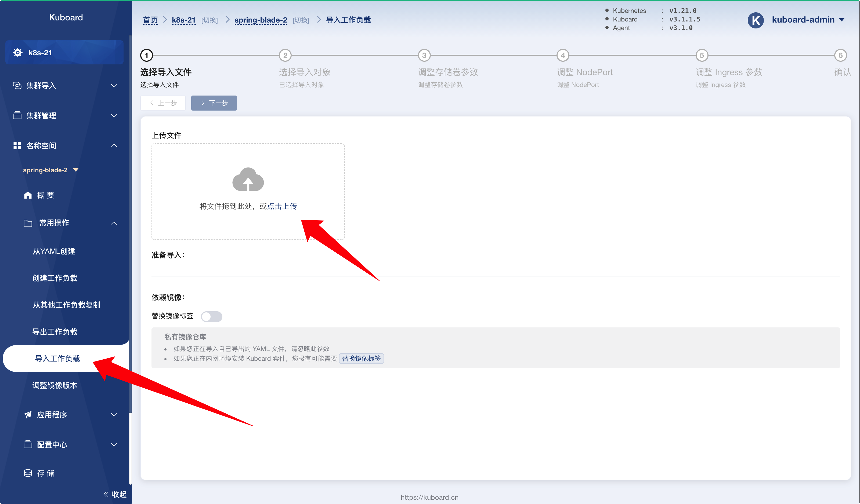The width and height of the screenshot is (860, 504).
Task: Open the 从YAML创建 menu item
Action: [54, 251]
